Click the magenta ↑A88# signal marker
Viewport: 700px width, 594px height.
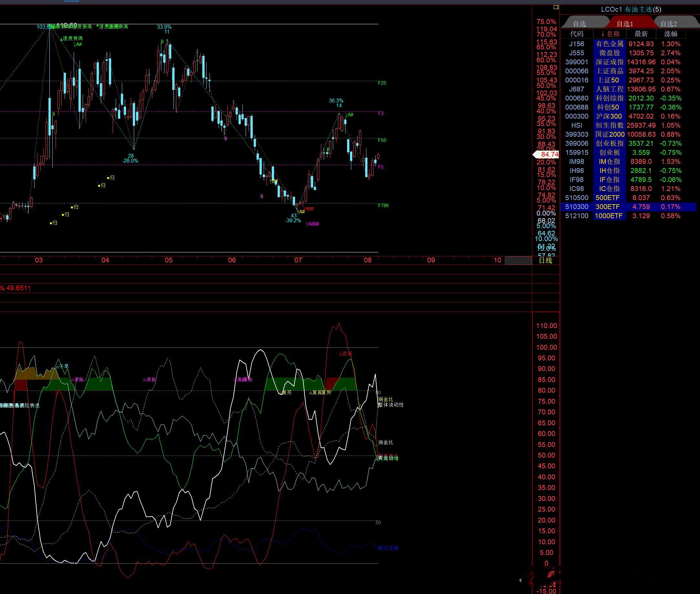312,224
